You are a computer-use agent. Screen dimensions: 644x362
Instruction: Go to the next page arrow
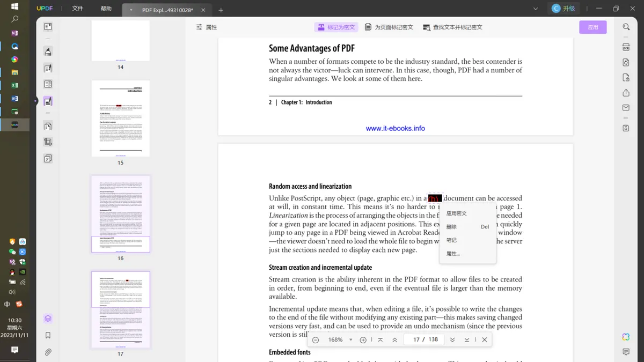452,339
